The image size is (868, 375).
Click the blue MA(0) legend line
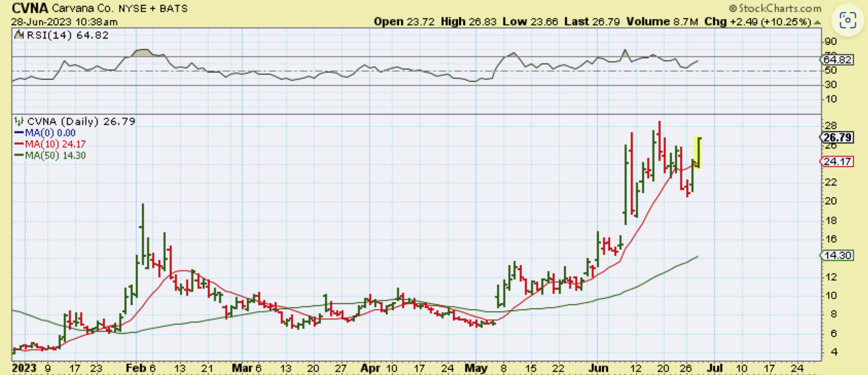click(x=19, y=133)
